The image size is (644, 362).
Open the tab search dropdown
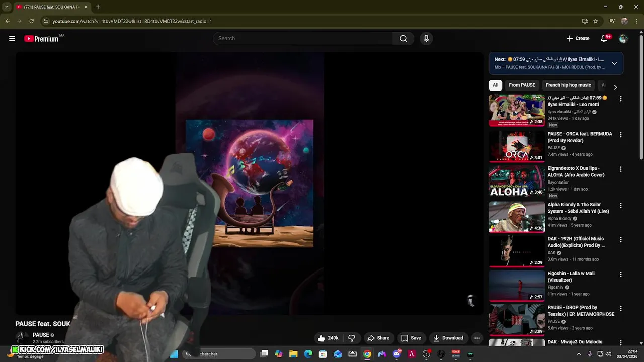pyautogui.click(x=7, y=7)
